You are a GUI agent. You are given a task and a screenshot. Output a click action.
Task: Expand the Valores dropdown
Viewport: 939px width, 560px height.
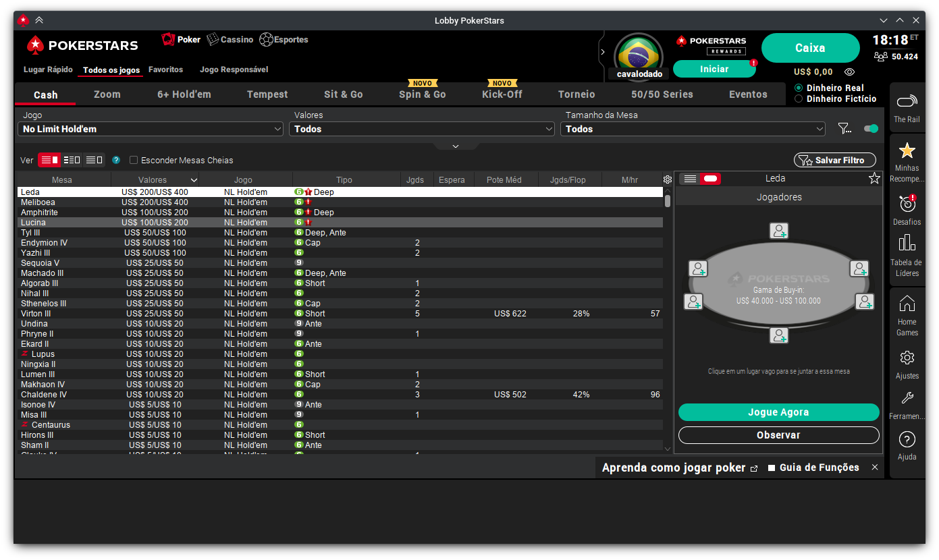421,129
